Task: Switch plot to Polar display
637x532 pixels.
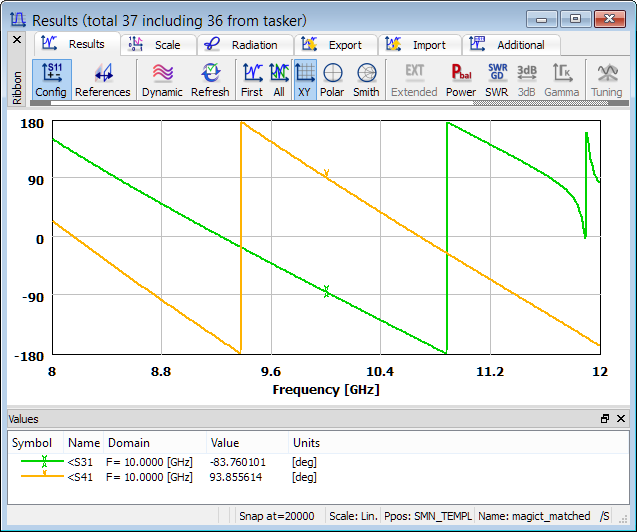Action: pos(332,80)
